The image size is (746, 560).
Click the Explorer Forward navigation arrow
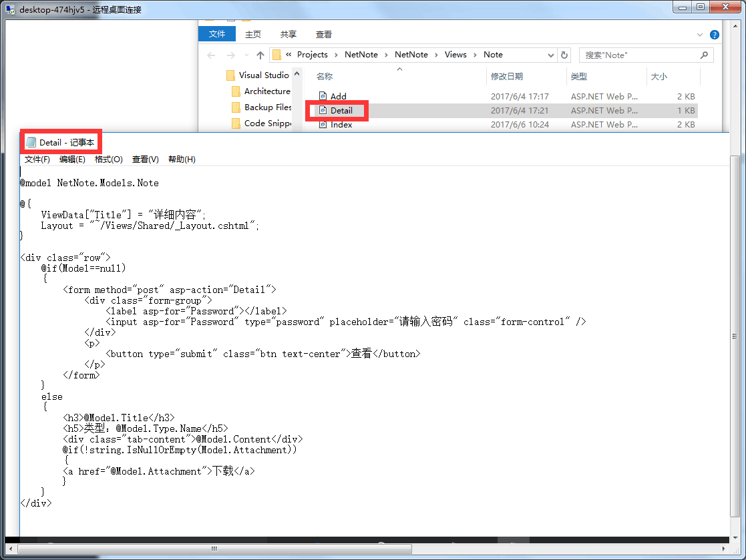tap(230, 55)
